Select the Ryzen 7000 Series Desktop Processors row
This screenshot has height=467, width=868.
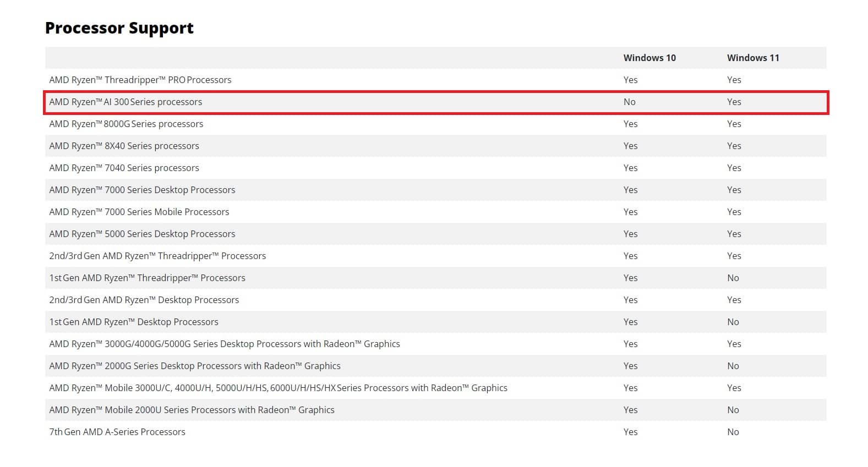point(436,190)
